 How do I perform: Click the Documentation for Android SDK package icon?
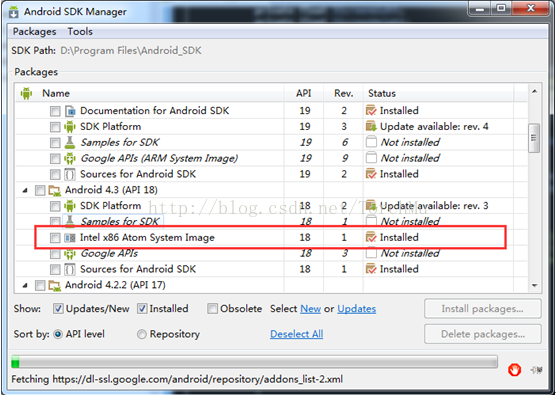70,111
